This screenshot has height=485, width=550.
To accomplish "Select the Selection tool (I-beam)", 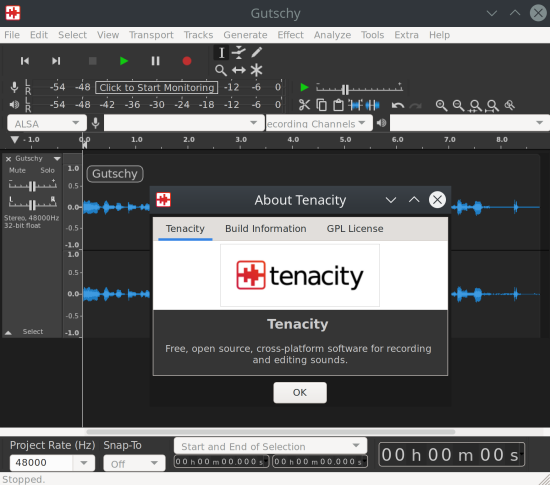I will [x=221, y=53].
